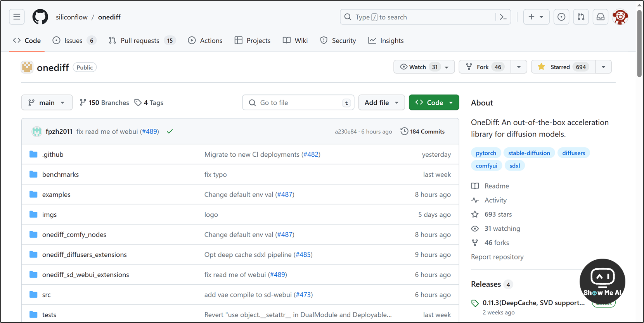The image size is (644, 323).
Task: Expand the Fork options dropdown arrow
Action: [x=519, y=67]
